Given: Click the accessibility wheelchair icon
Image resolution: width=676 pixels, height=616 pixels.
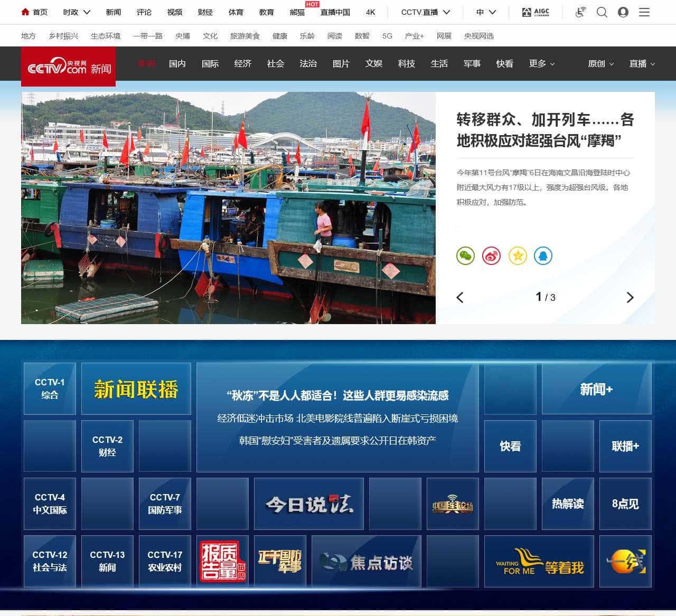Looking at the screenshot, I should [x=580, y=12].
